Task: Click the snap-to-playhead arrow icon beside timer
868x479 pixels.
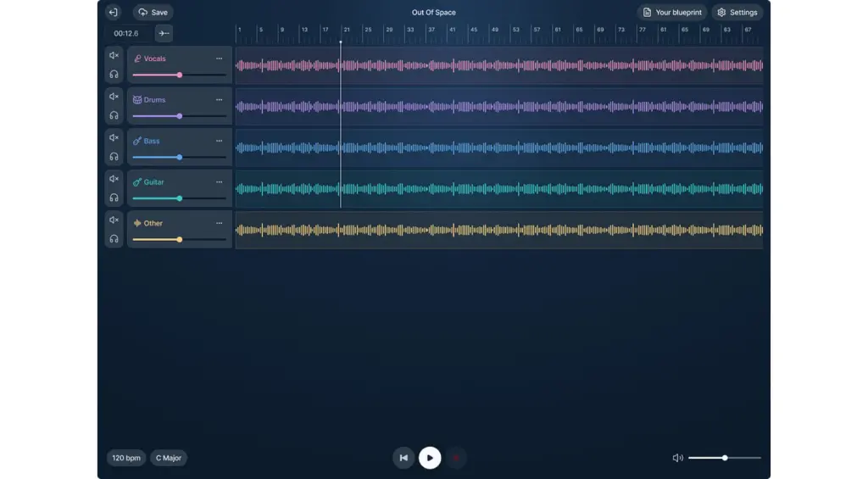Action: (164, 33)
